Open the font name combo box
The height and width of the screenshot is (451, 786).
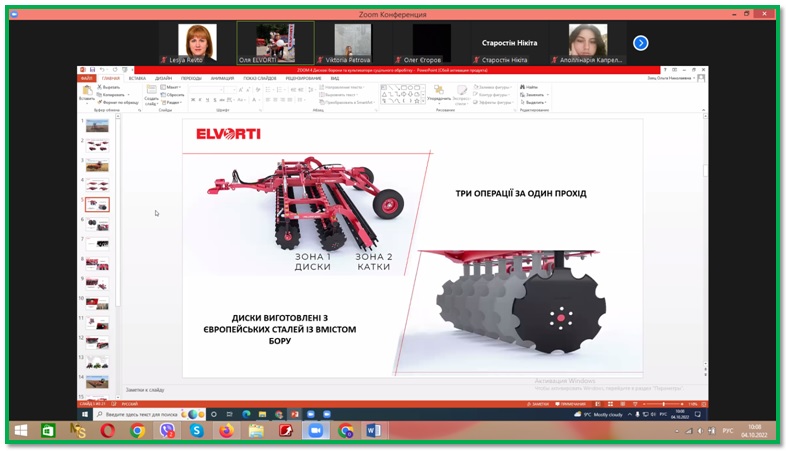tap(206, 90)
